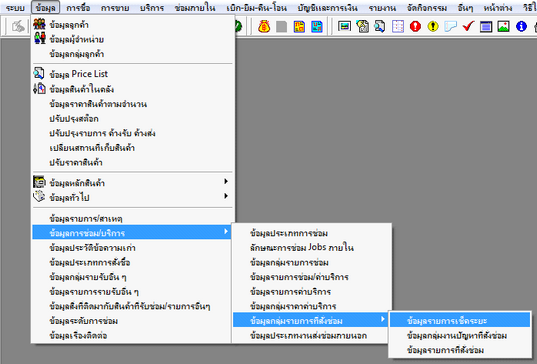Open the รายงาน menu in menu bar

[x=382, y=8]
